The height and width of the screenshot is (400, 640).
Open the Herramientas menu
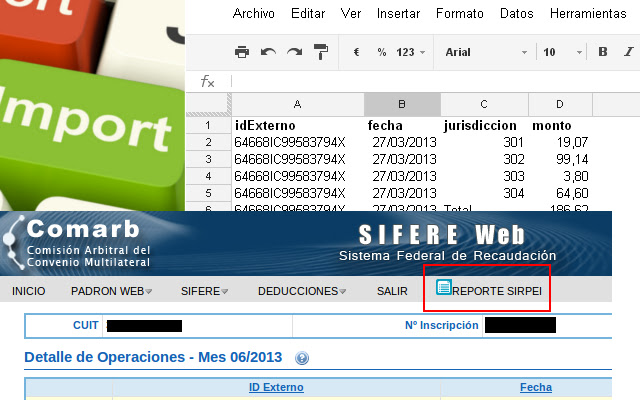click(x=588, y=13)
